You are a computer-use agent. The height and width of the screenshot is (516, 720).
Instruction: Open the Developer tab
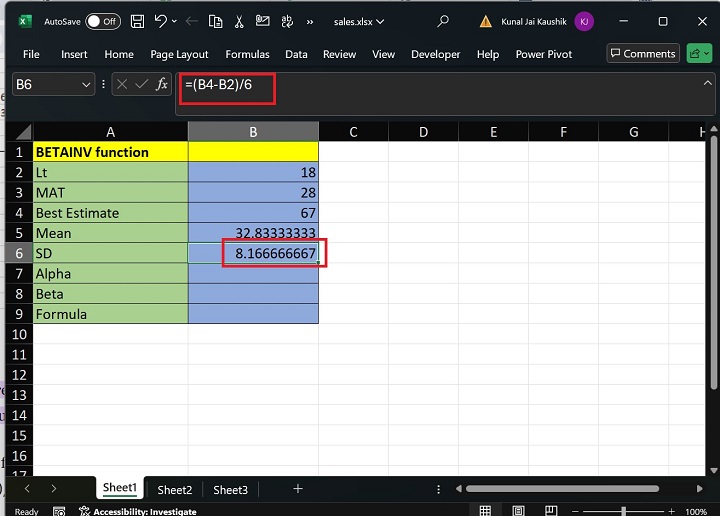click(x=435, y=54)
